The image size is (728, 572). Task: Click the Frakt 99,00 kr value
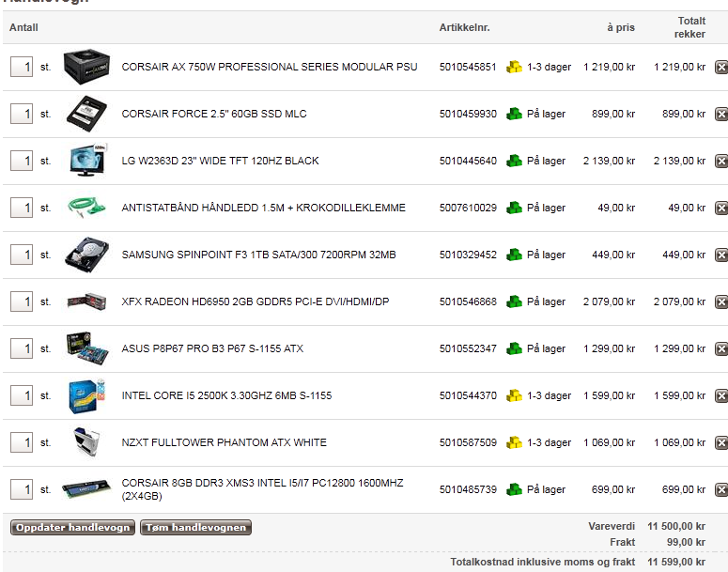click(x=687, y=542)
